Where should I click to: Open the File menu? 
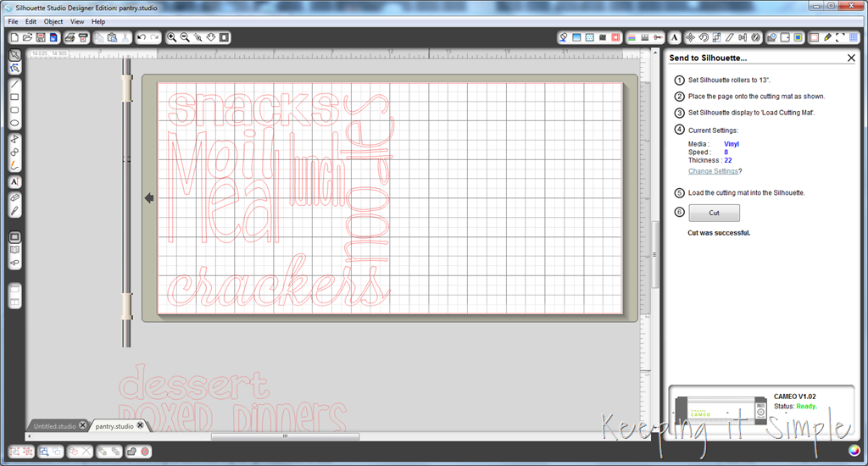coord(14,21)
